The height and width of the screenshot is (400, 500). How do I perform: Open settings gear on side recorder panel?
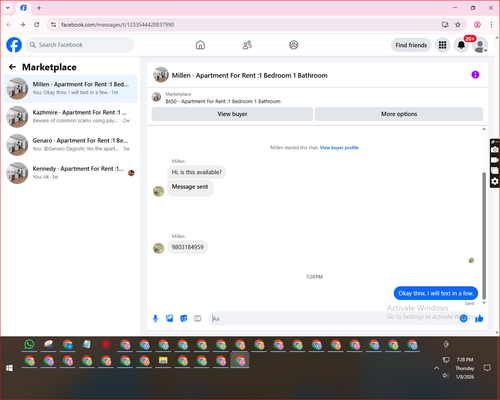(x=495, y=181)
